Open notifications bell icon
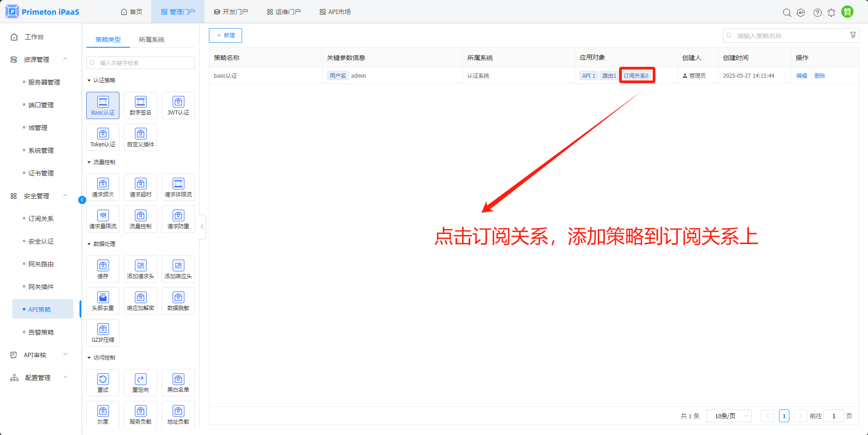The width and height of the screenshot is (868, 435). 831,13
